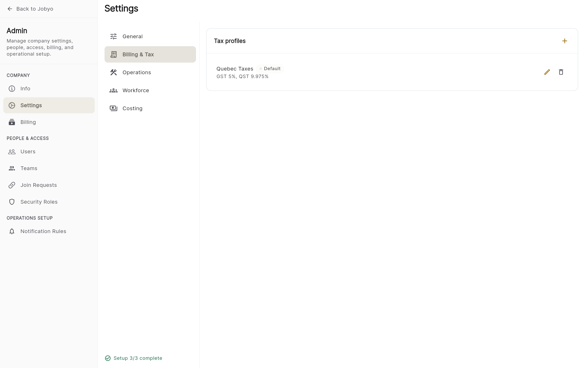
Task: Click the OPERATIONS SETUP section label
Action: coord(30,218)
